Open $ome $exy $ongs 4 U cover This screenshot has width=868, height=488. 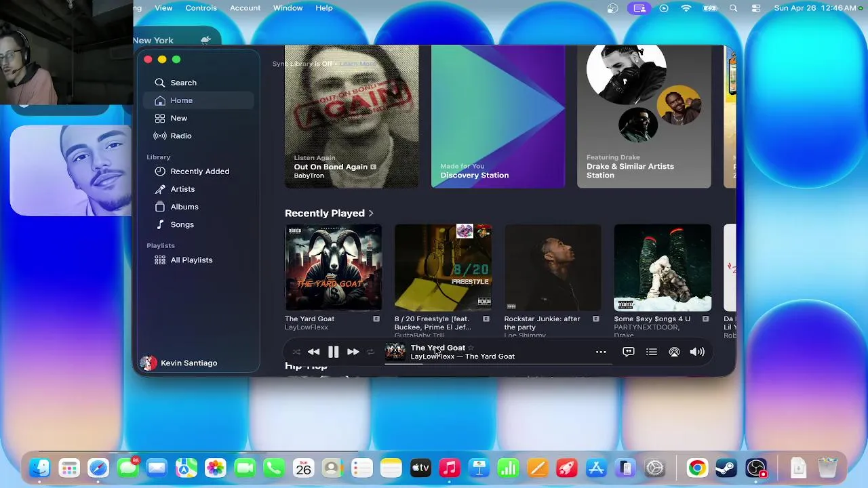coord(663,268)
